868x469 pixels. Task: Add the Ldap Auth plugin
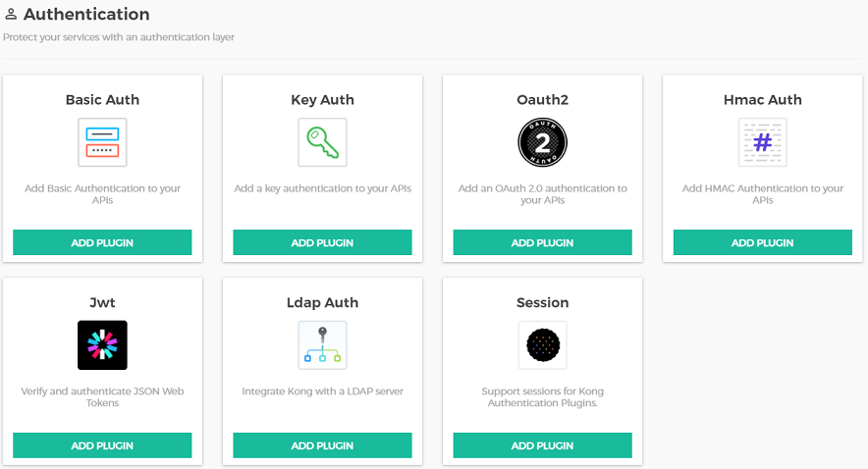click(x=322, y=445)
